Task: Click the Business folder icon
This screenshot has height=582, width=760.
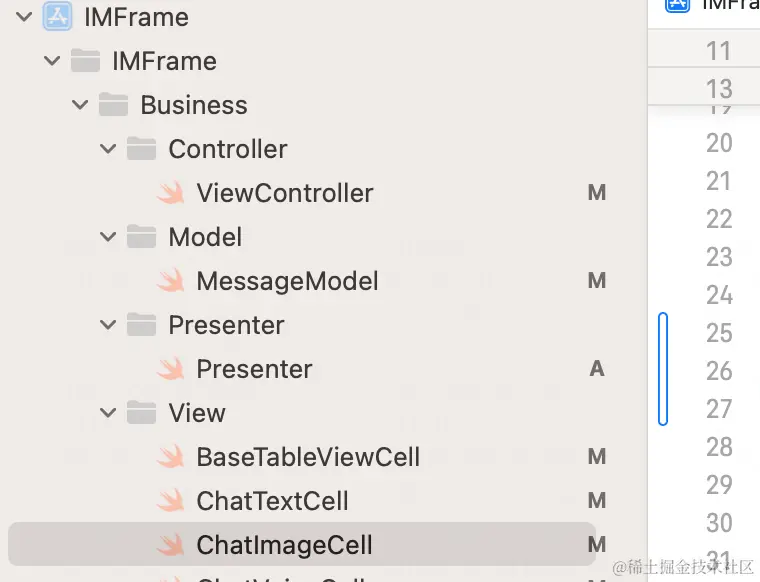Action: [x=114, y=105]
